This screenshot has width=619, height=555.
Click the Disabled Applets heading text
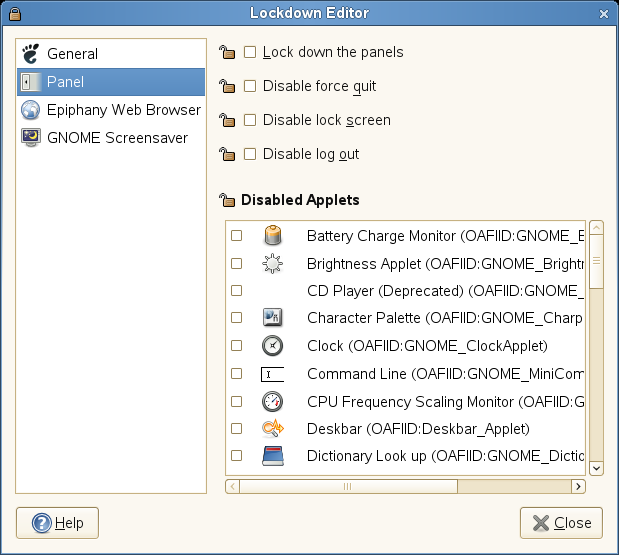point(300,200)
